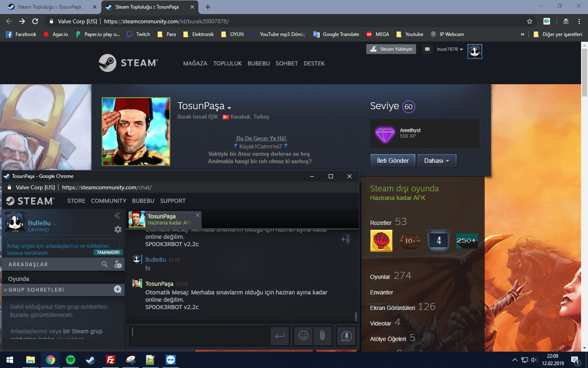The height and width of the screenshot is (368, 588).
Task: Open SUPPORT in chat window
Action: coord(173,201)
